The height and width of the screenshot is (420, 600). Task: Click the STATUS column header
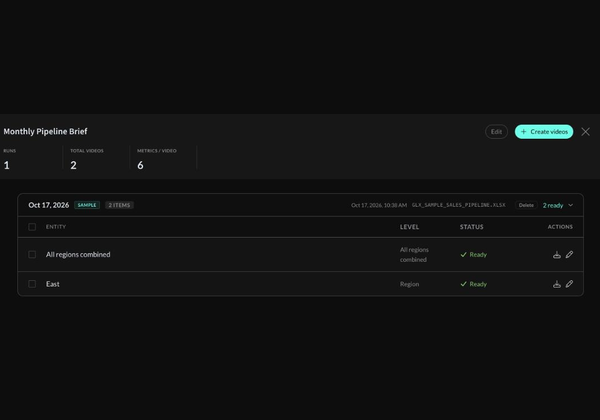click(471, 227)
